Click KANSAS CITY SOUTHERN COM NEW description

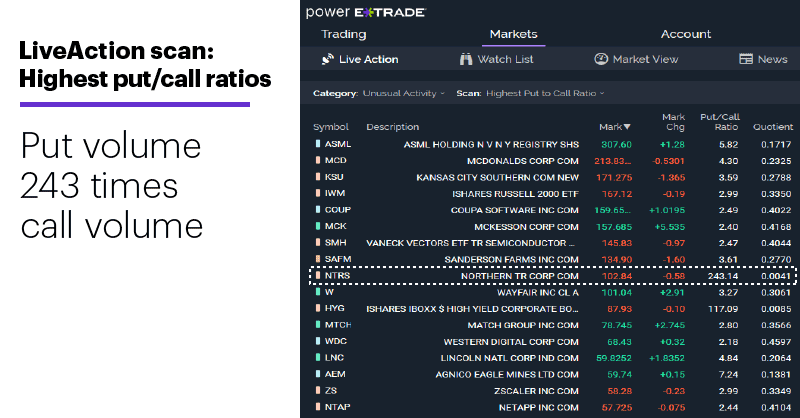point(497,178)
